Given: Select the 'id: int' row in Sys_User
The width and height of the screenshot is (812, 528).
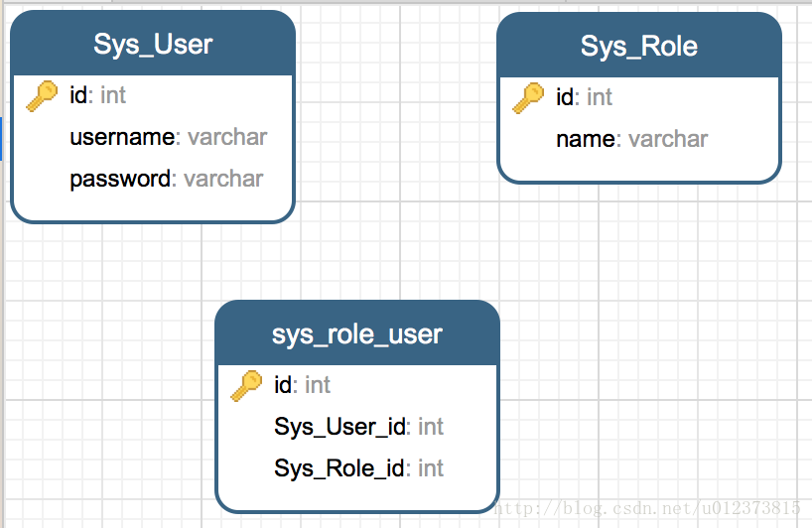Looking at the screenshot, I should 153,95.
